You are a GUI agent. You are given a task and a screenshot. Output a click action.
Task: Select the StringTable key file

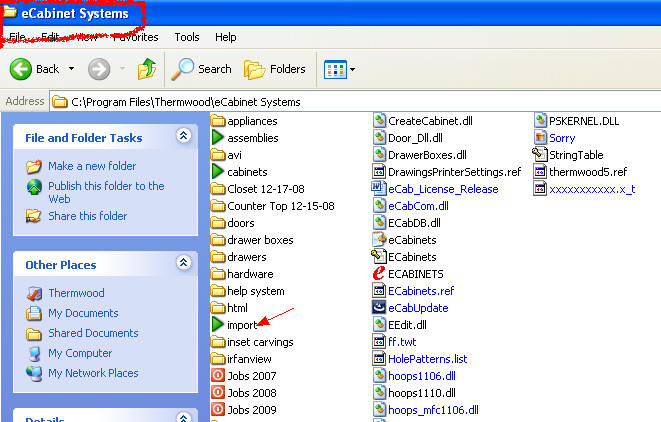point(568,155)
